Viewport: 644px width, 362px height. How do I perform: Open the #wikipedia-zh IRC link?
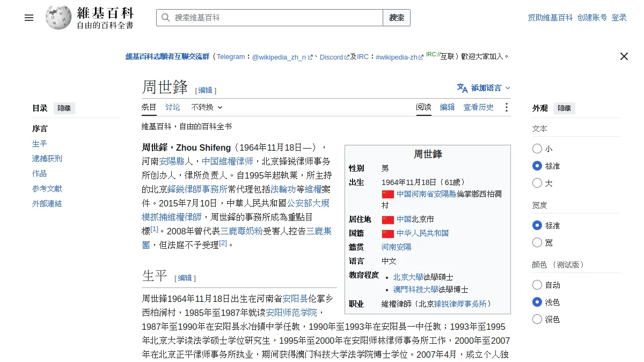point(399,57)
